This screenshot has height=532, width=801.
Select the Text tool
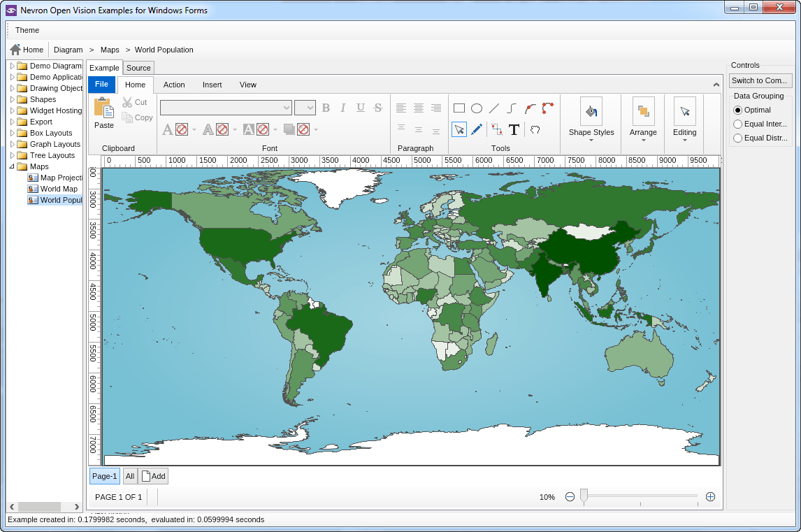click(514, 129)
